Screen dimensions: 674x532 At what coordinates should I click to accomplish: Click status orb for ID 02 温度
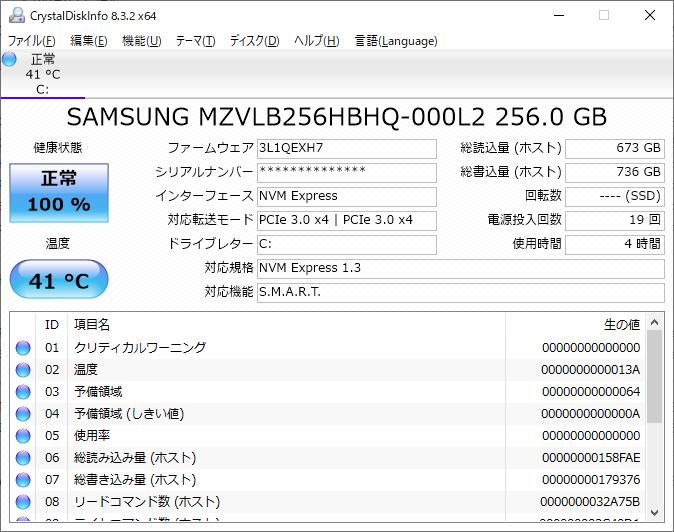click(x=23, y=370)
